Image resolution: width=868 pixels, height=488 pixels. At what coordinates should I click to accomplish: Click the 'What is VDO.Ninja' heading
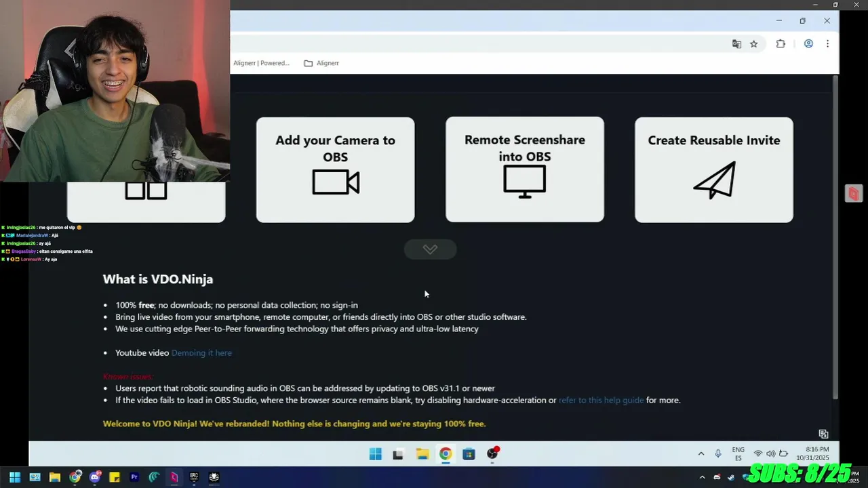tap(158, 279)
